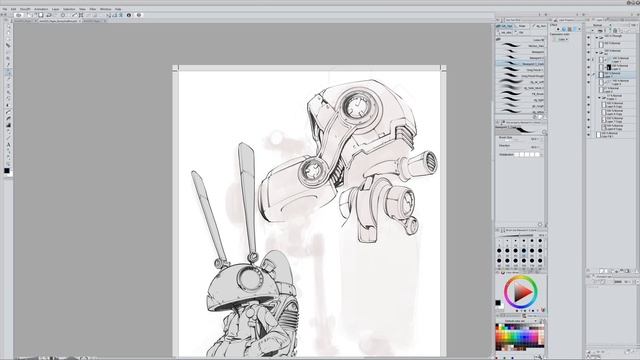This screenshot has height=360, width=640.
Task: Click the black main color swatch under toolbar
Action: (x=7, y=171)
